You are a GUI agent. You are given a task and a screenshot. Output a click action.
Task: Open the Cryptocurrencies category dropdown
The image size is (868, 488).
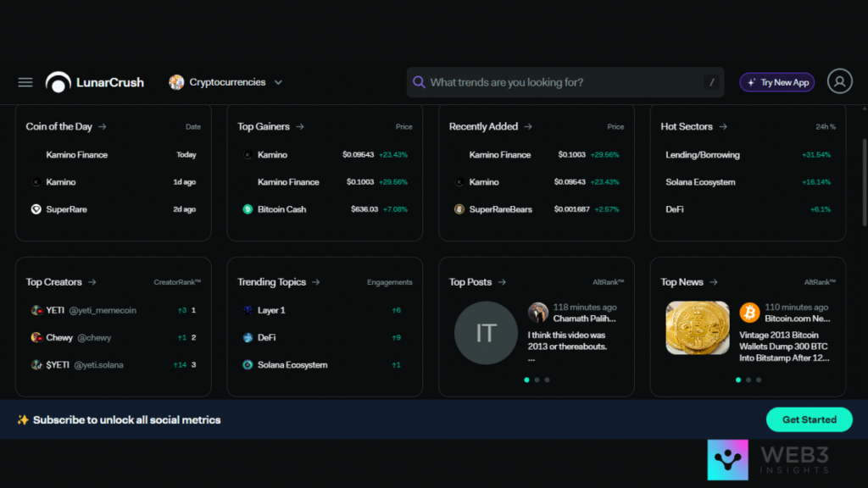pyautogui.click(x=225, y=82)
